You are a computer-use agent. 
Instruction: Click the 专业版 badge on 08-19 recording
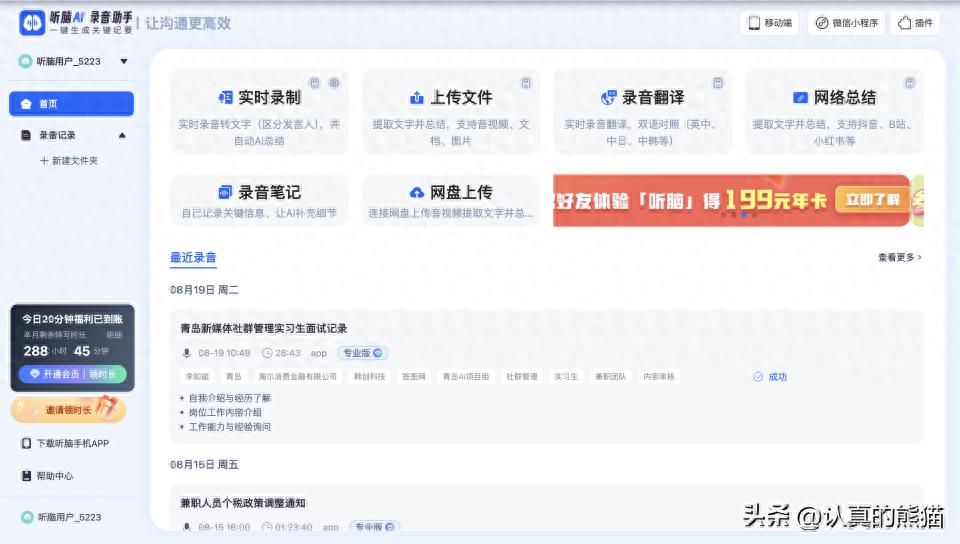pos(362,353)
